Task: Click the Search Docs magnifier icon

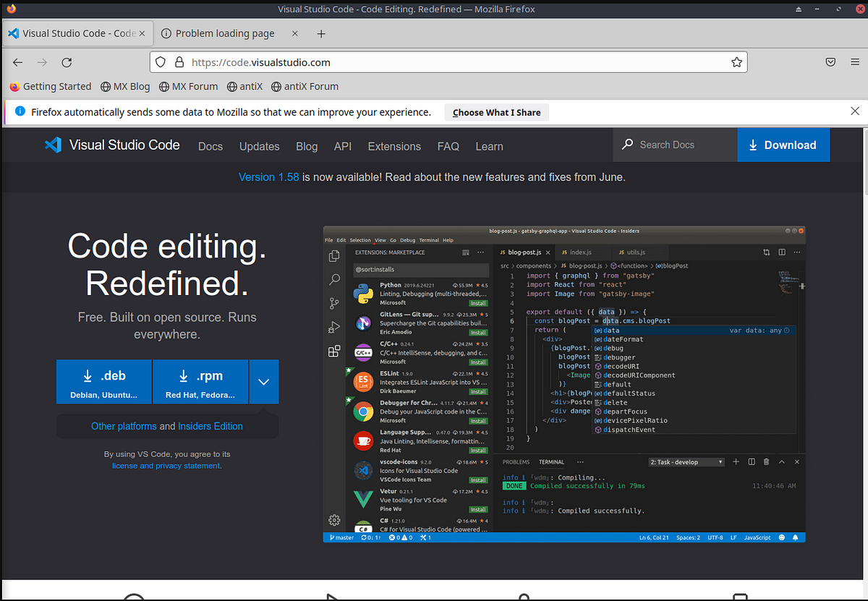Action: (x=626, y=145)
